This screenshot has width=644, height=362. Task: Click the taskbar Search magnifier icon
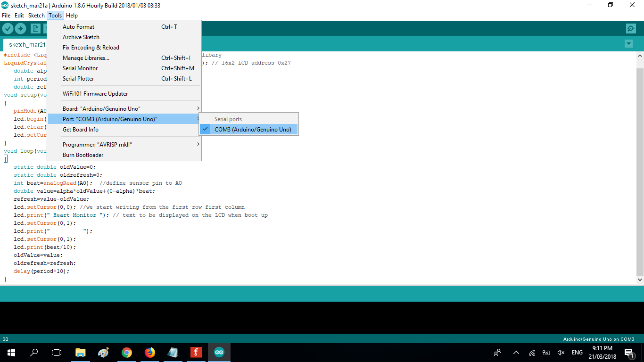click(34, 353)
